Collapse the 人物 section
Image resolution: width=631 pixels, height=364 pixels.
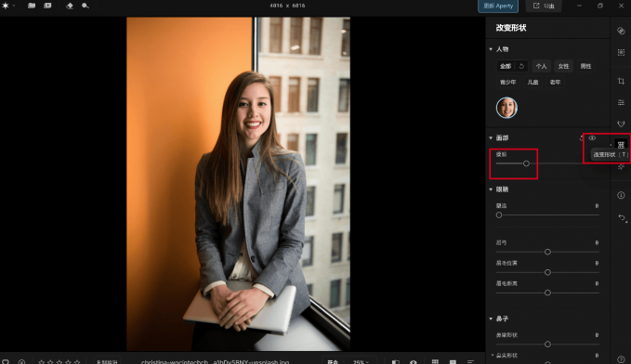coord(491,49)
